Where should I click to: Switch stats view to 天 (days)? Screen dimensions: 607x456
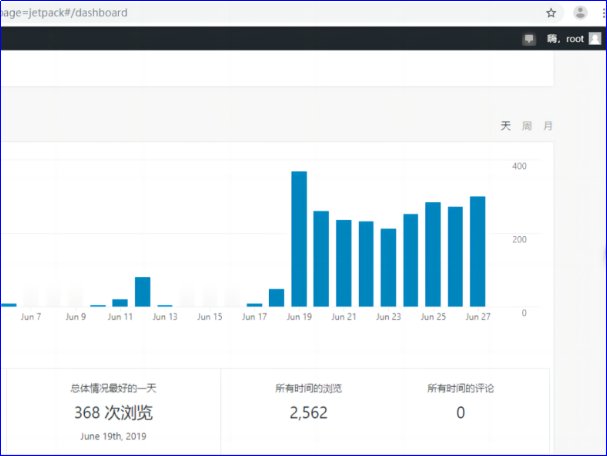505,126
